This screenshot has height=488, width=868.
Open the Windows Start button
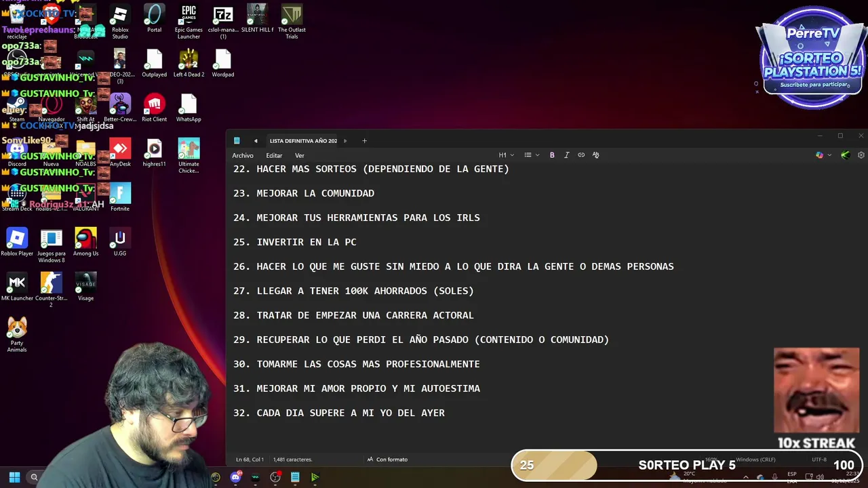click(14, 477)
